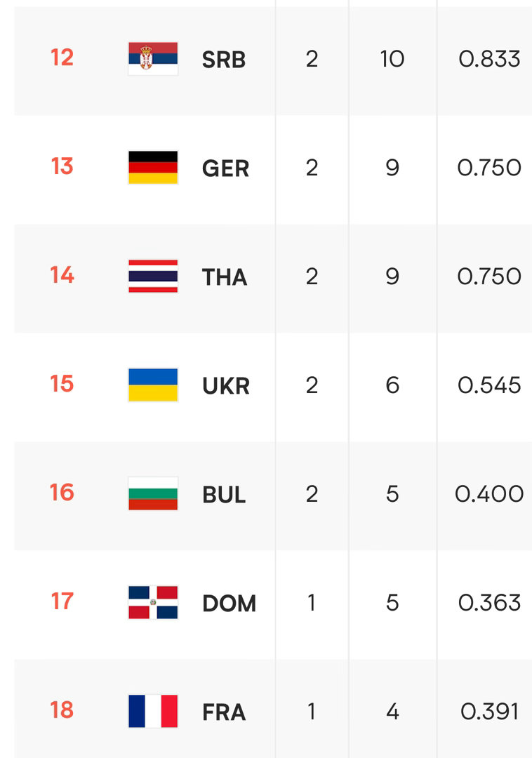Click the Bulgaria flag icon

[153, 494]
